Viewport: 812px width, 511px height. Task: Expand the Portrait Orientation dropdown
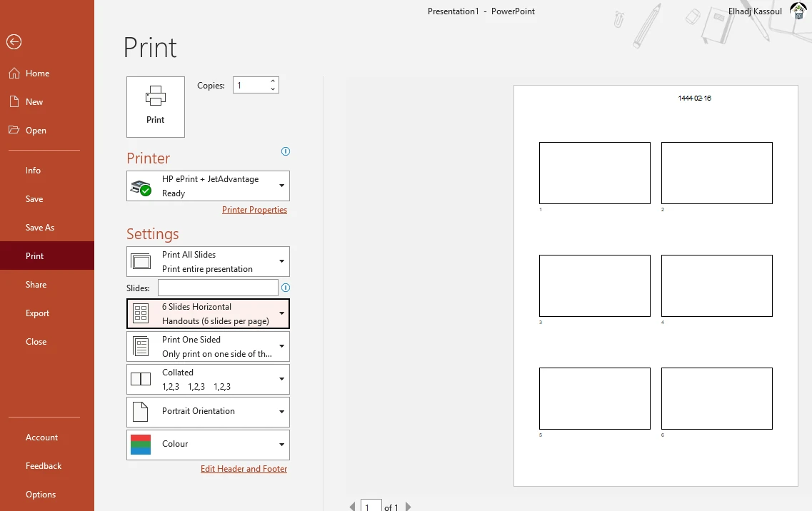coord(209,412)
